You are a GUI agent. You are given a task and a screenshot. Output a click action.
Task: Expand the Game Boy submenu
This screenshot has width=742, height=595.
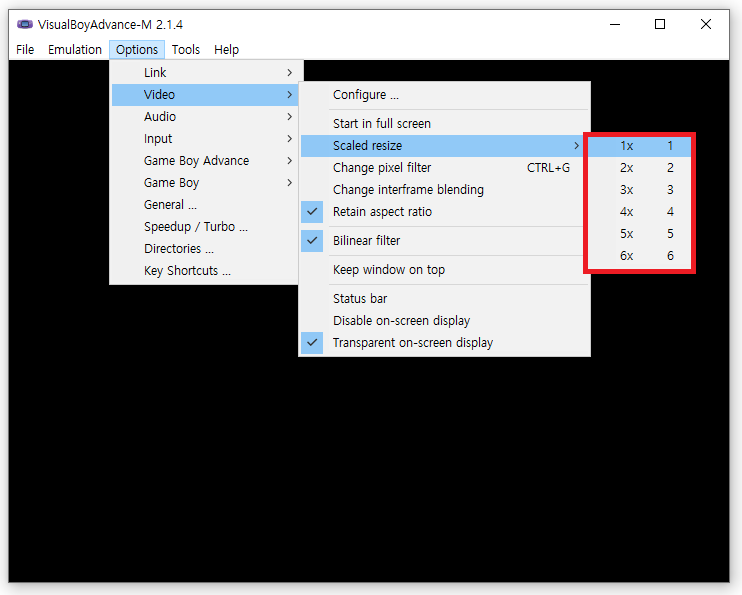pyautogui.click(x=205, y=183)
